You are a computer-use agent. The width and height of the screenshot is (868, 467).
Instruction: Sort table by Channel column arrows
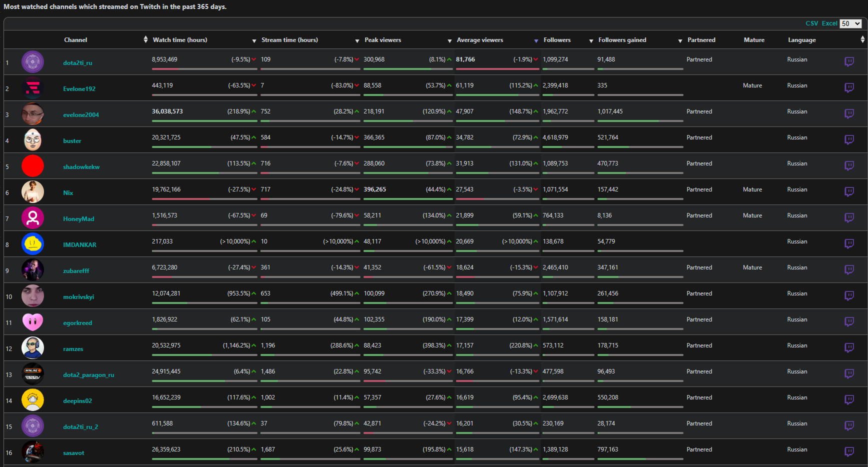tap(145, 39)
